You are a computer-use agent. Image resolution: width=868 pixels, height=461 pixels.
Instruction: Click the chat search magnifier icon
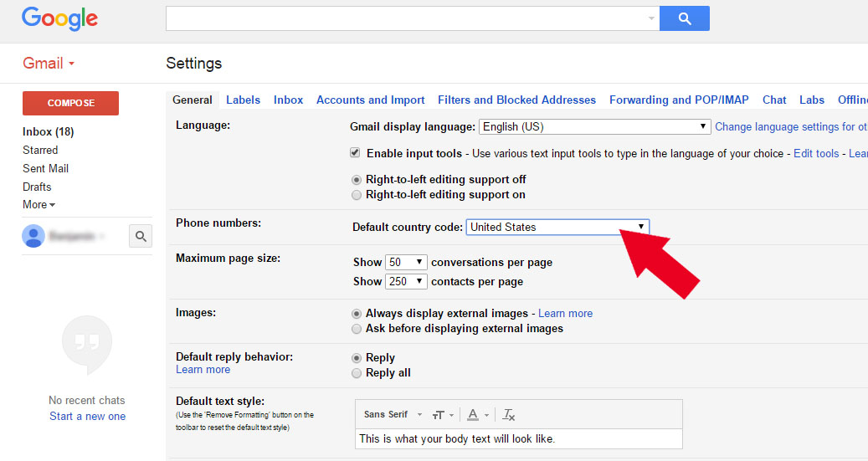pyautogui.click(x=141, y=236)
